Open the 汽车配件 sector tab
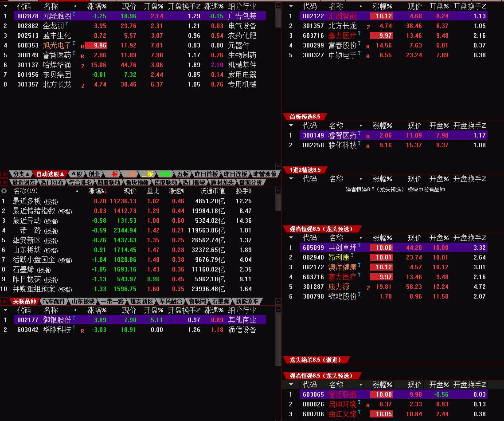 [x=53, y=301]
